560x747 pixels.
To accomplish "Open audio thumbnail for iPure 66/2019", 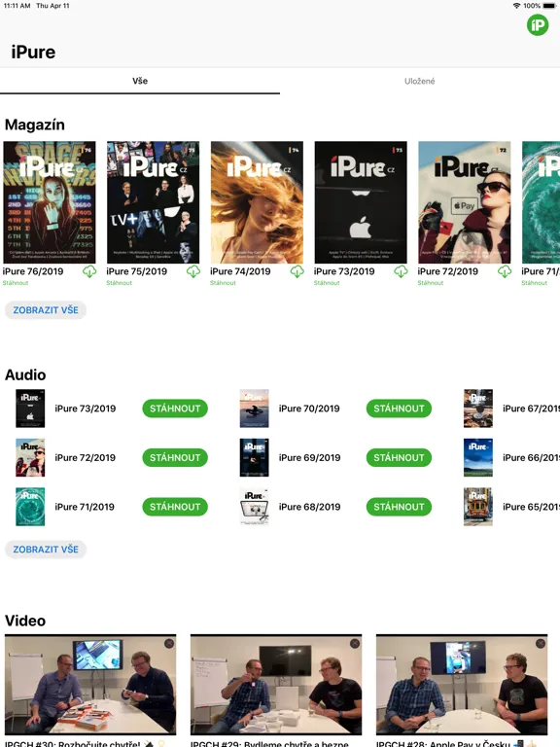I will click(478, 457).
